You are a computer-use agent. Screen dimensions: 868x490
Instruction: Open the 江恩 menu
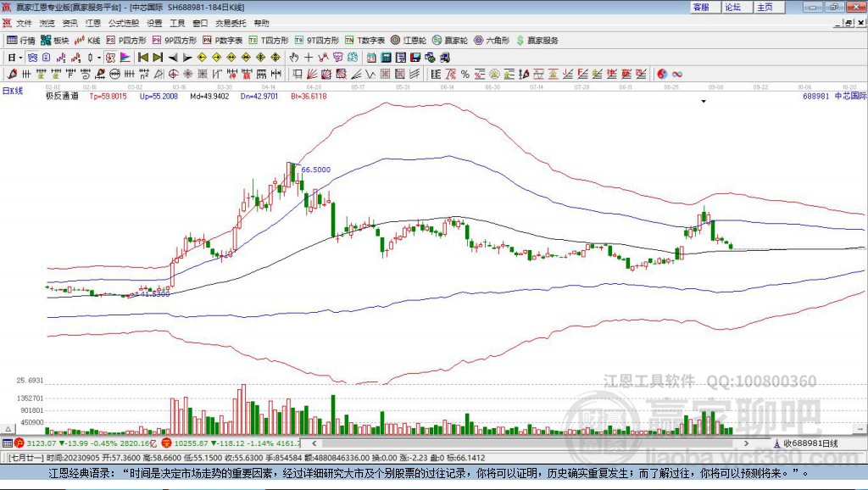click(93, 23)
